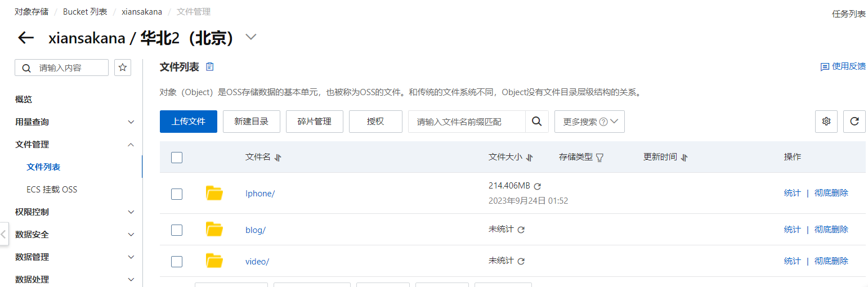
Task: Tick the checkbox for Iphone/ folder
Action: 177,194
